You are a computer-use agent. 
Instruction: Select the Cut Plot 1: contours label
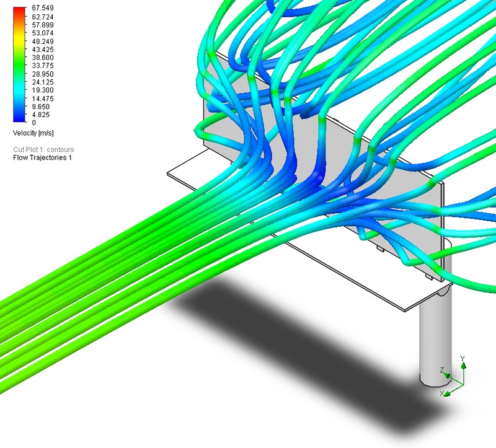(x=43, y=149)
